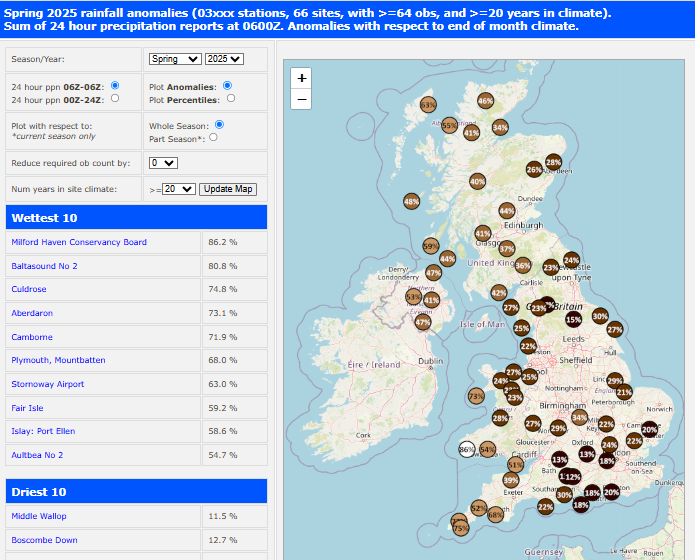Viewport: 695px width, 560px height.
Task: Zoom in on the rainfall map
Action: (x=302, y=78)
